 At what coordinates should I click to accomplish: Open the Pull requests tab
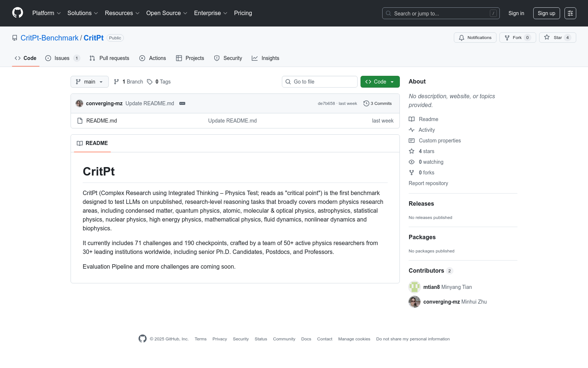coord(109,58)
